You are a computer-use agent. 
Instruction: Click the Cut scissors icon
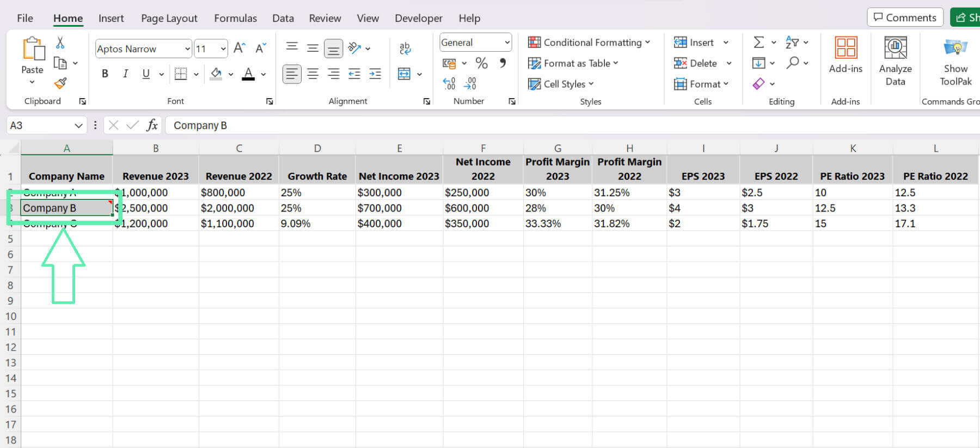[60, 43]
